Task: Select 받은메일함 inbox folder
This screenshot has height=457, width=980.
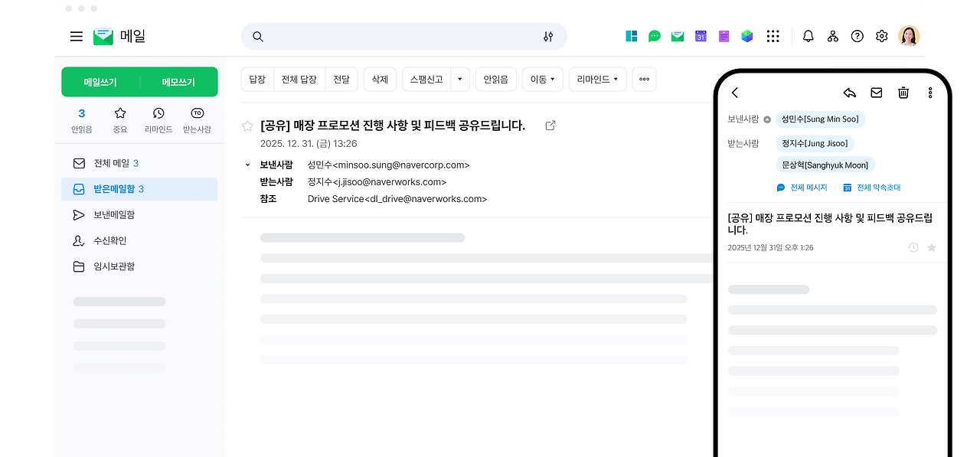Action: (139, 189)
